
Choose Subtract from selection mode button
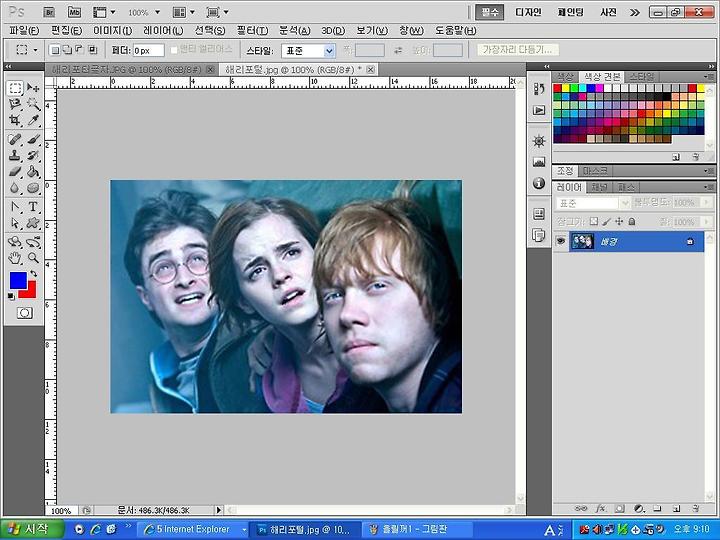(79, 50)
